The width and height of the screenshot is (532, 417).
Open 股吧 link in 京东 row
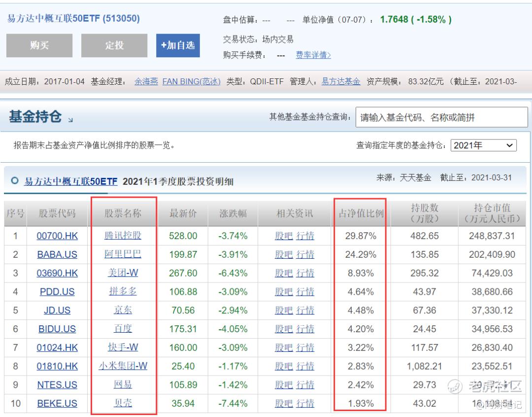click(x=284, y=311)
